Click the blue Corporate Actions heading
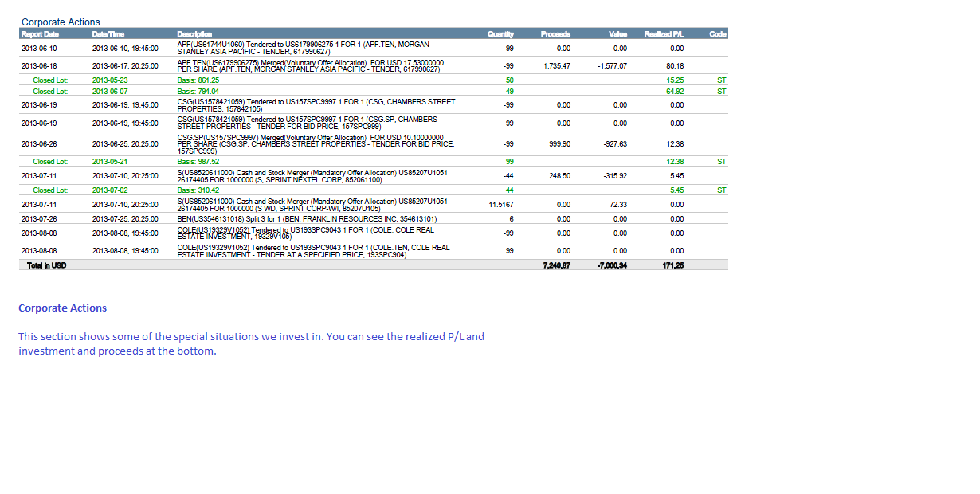 pyautogui.click(x=62, y=308)
